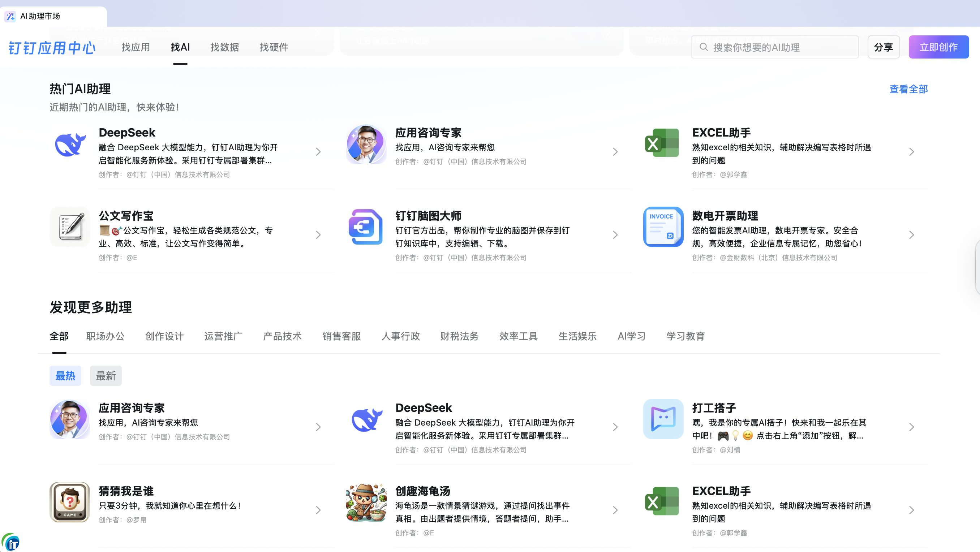The height and width of the screenshot is (552, 980).
Task: Click the 创趣海龟汤 detective turtle icon
Action: 366,502
